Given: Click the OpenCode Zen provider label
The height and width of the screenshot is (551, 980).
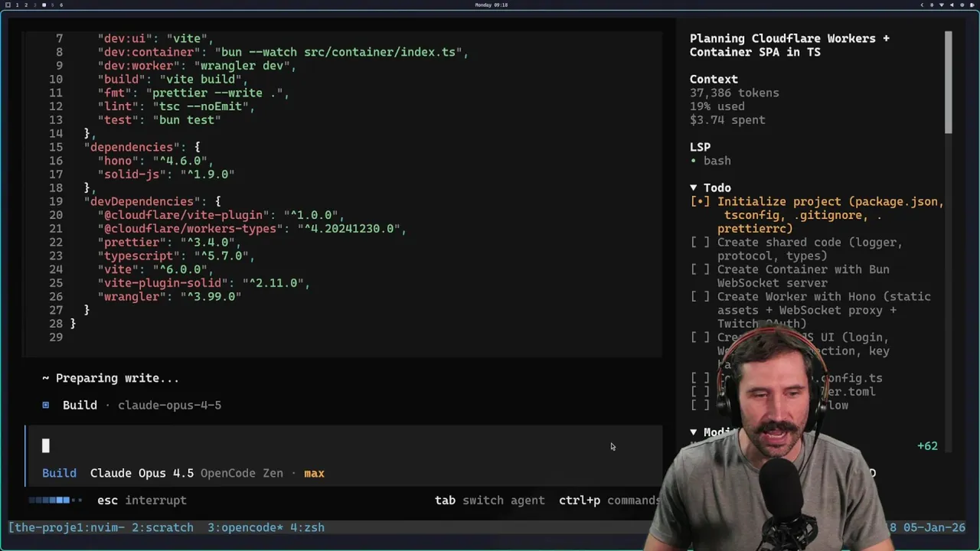Looking at the screenshot, I should point(241,473).
